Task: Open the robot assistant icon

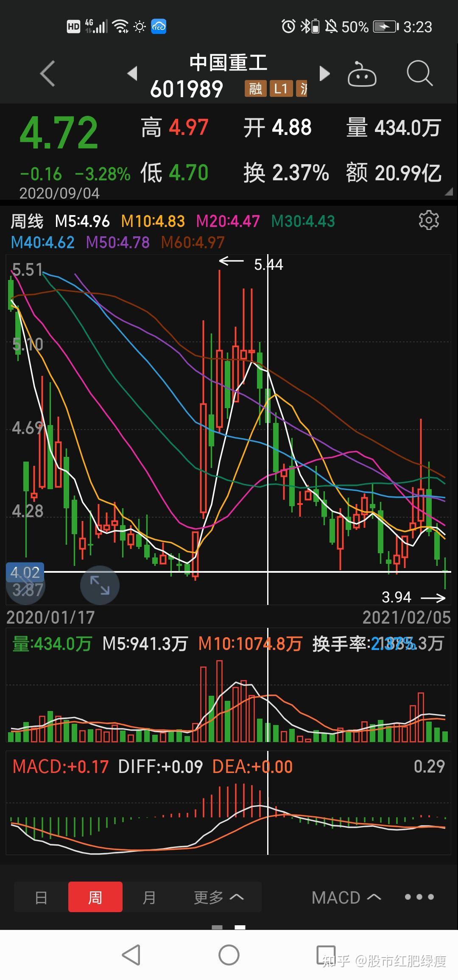Action: (x=362, y=75)
